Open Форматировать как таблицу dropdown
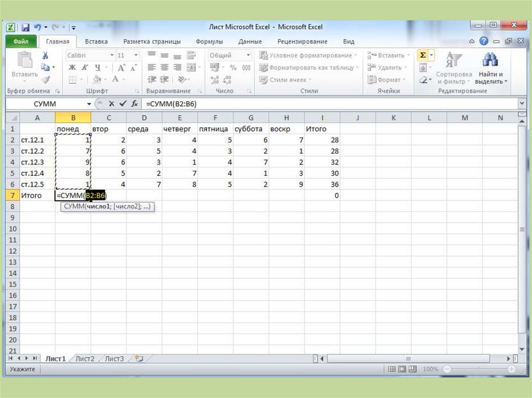532x398 pixels. coord(310,67)
